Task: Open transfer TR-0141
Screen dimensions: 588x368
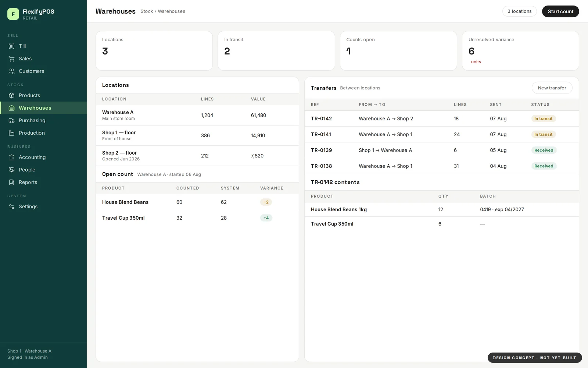Action: (x=442, y=134)
